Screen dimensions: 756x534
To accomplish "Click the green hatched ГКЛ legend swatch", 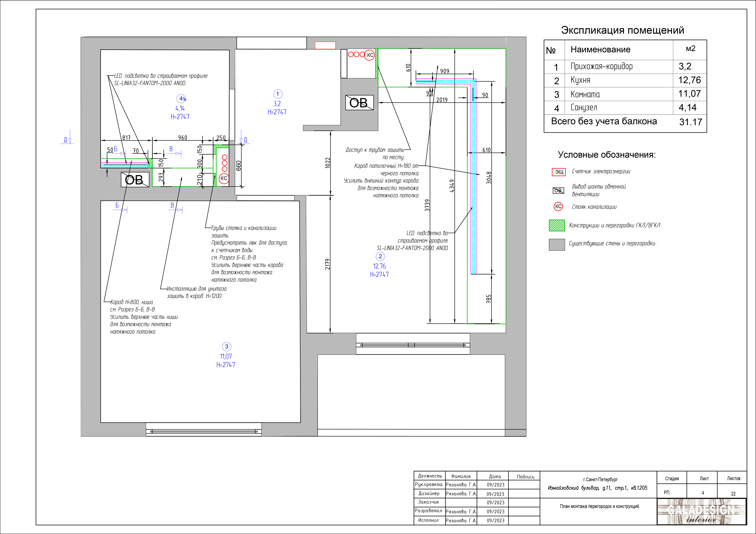I will coord(557,226).
